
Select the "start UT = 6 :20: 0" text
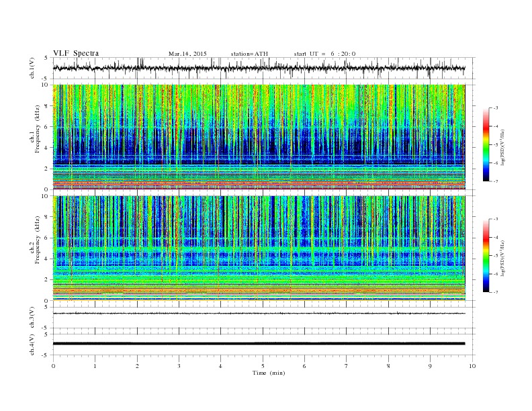(x=324, y=54)
